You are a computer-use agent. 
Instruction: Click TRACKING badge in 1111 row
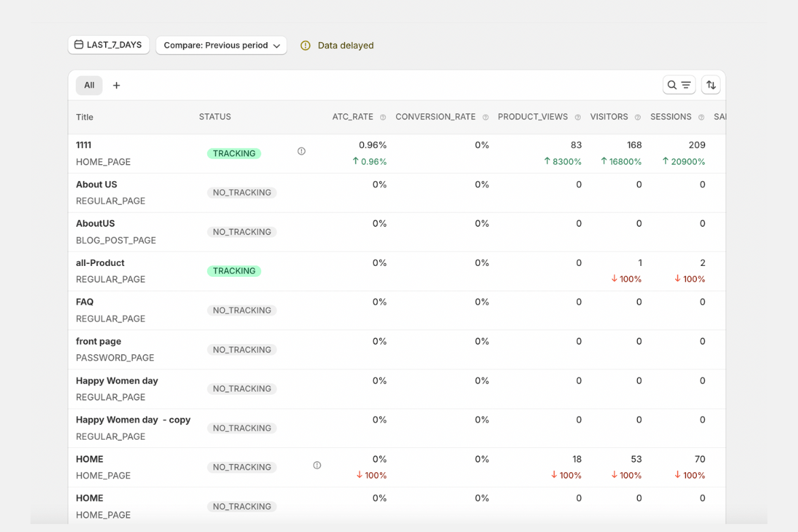point(234,153)
